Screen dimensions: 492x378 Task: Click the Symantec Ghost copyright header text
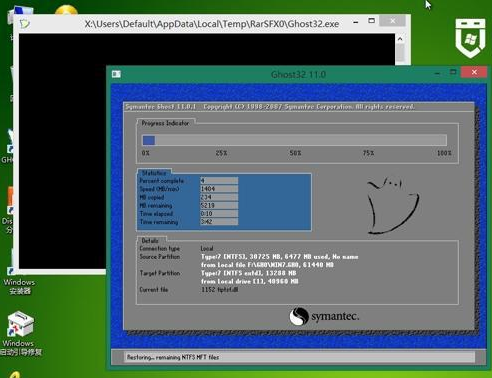[x=270, y=107]
